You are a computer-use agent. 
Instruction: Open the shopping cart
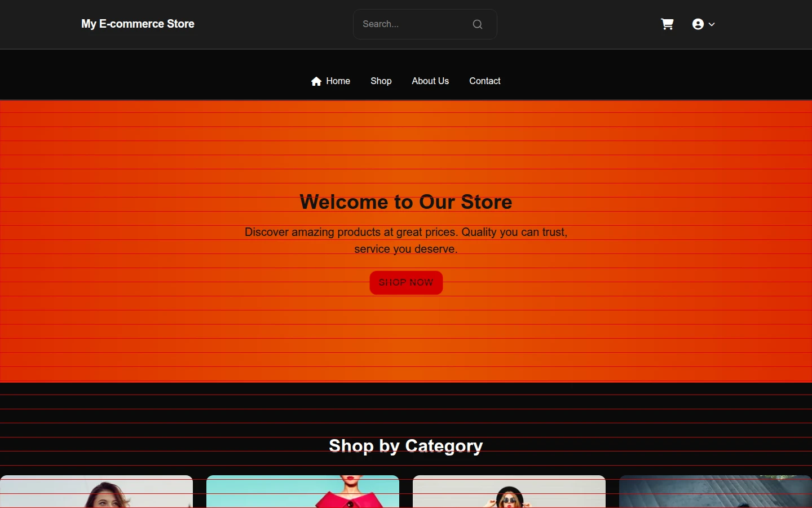(x=667, y=24)
